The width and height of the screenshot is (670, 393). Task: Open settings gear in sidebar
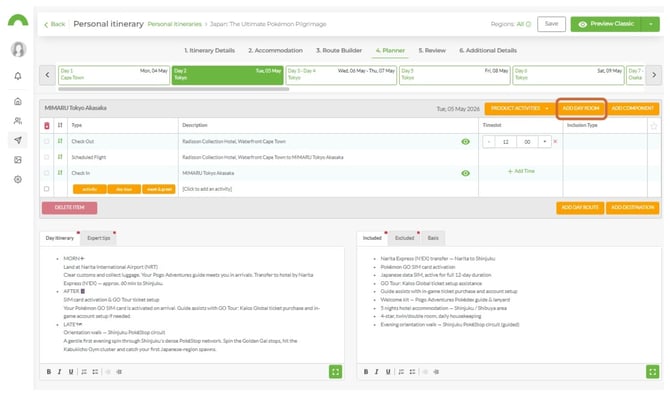(x=18, y=179)
